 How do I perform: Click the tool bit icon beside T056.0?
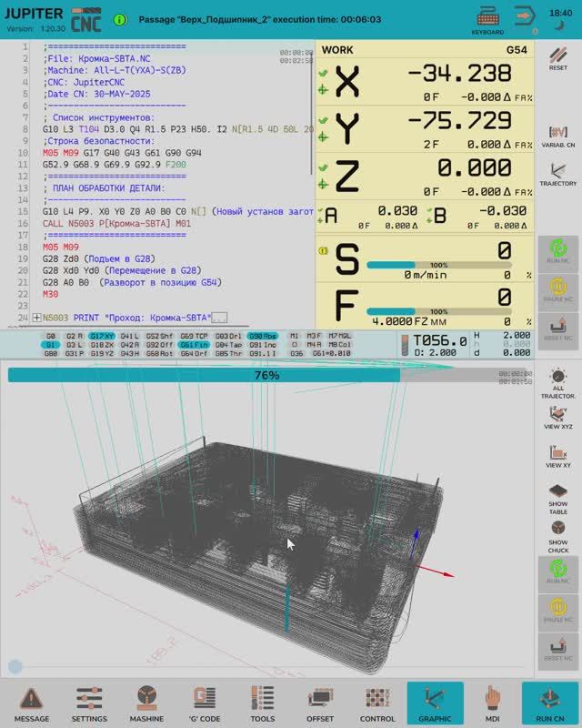click(x=405, y=345)
